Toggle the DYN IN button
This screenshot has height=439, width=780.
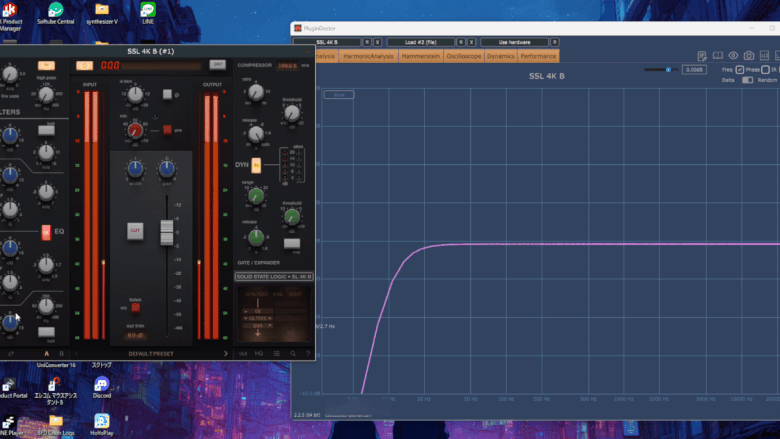point(256,164)
